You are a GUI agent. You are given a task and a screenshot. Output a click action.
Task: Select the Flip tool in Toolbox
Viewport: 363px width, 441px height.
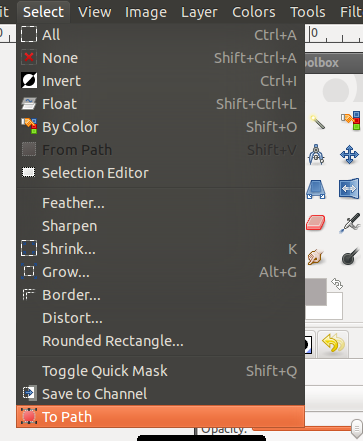coord(349,189)
